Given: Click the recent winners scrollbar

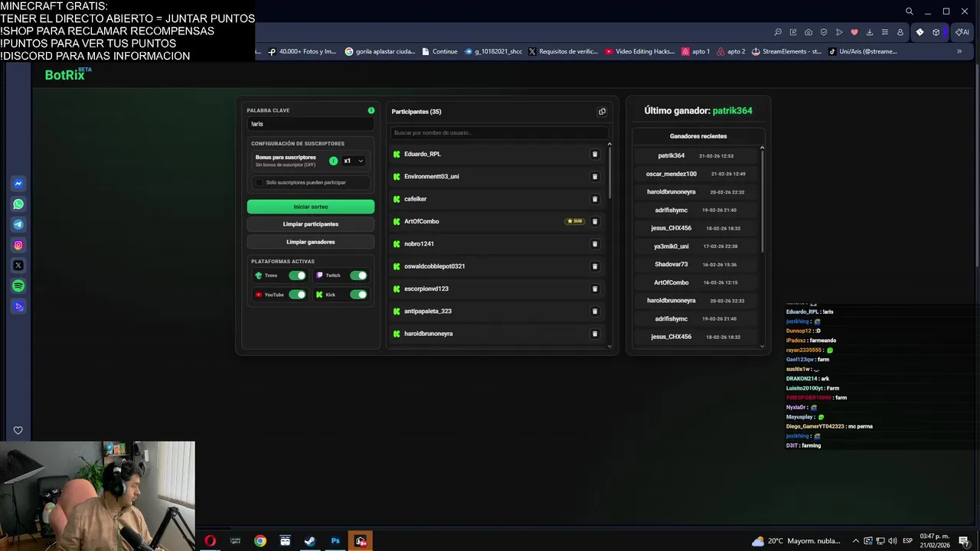Looking at the screenshot, I should [x=762, y=201].
